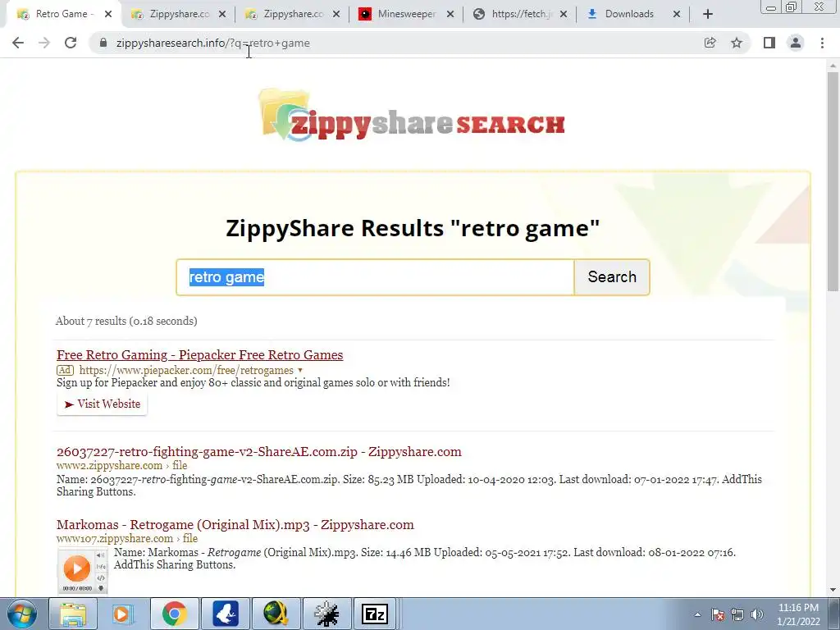Image resolution: width=840 pixels, height=630 pixels.
Task: Launch Windows Media Player from taskbar
Action: point(123,614)
